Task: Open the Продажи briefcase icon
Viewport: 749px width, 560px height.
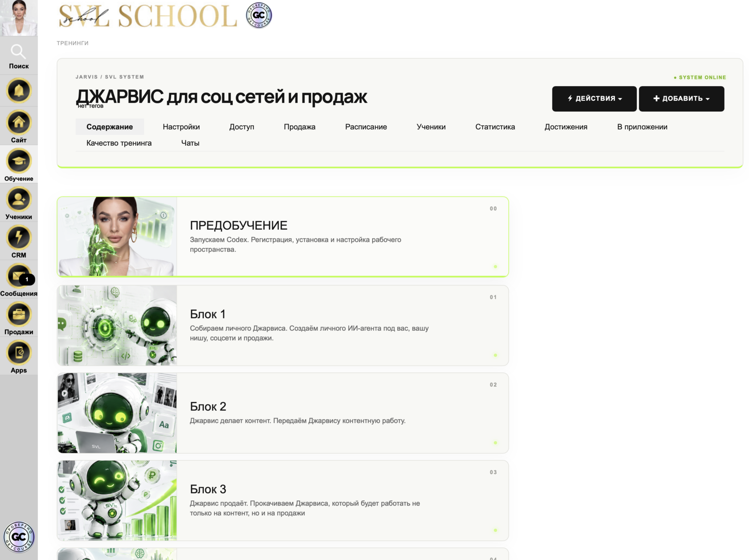Action: [19, 314]
